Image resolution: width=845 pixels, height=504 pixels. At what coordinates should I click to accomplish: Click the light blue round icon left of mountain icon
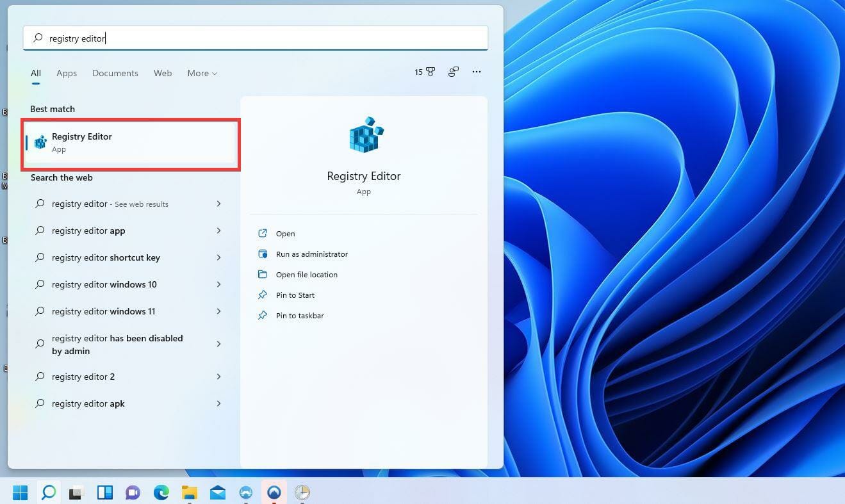point(246,492)
